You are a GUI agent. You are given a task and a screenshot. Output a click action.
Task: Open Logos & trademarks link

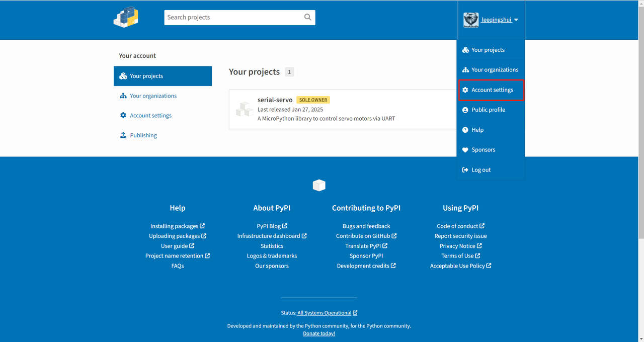pyautogui.click(x=272, y=255)
